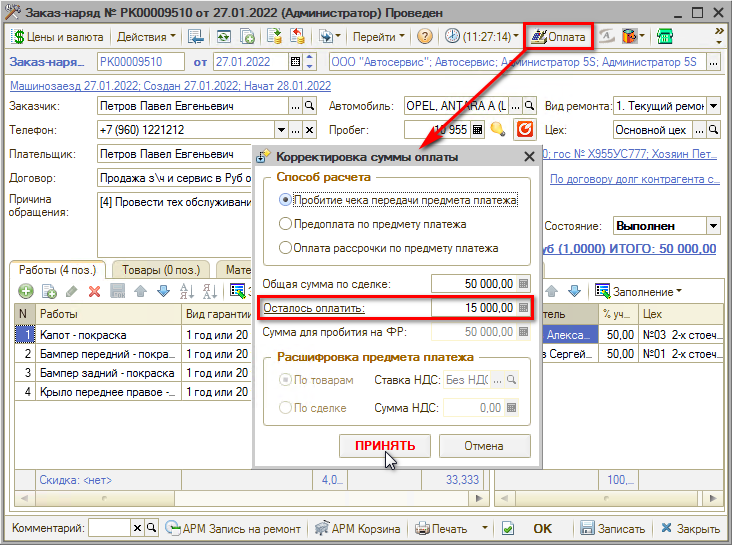Click the Отмена button
This screenshot has height=545, width=732.
(x=484, y=446)
